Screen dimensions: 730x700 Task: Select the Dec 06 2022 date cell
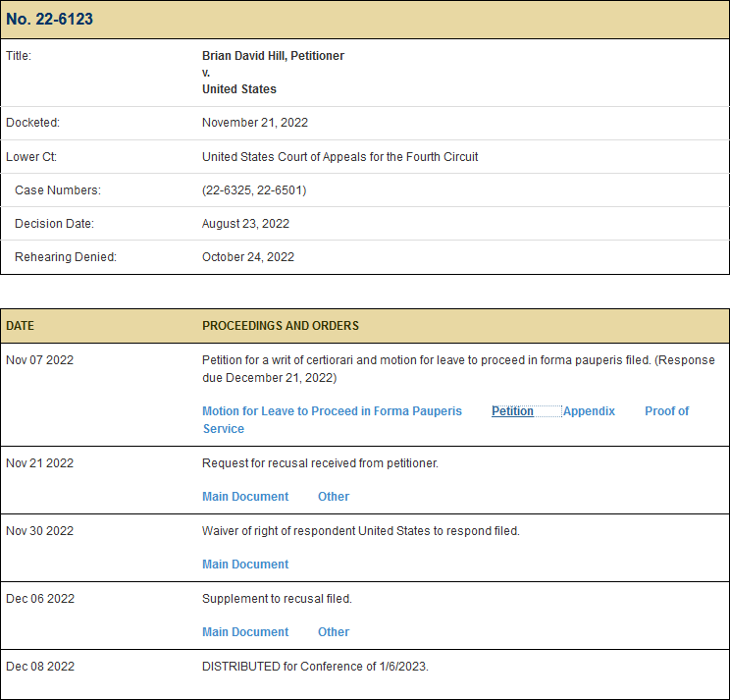[40, 599]
